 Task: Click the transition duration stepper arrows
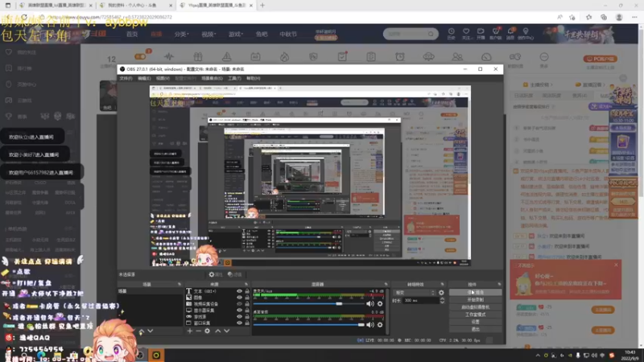click(x=442, y=300)
